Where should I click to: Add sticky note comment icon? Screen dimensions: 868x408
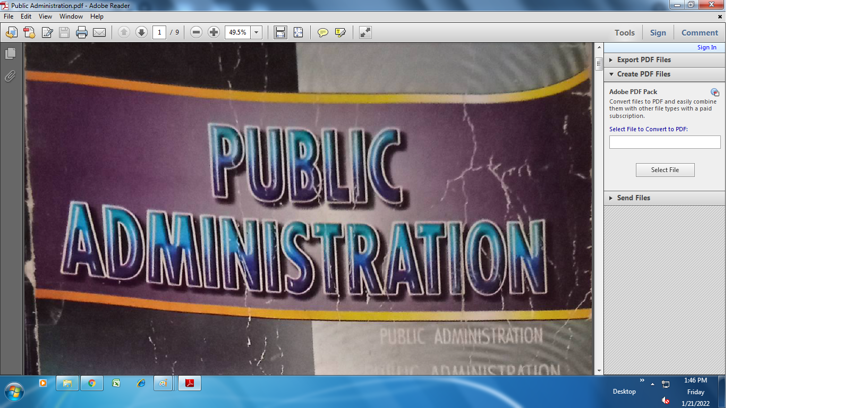click(322, 32)
